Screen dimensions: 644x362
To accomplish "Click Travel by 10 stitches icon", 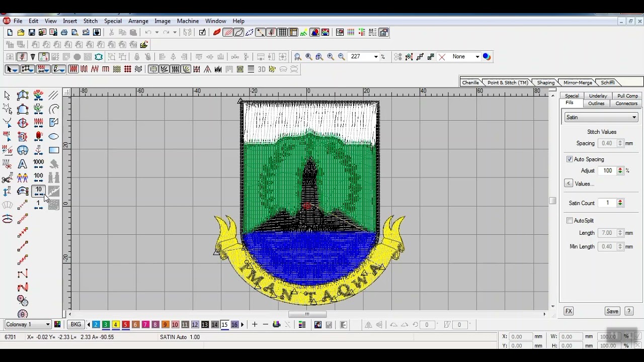I will click(38, 191).
